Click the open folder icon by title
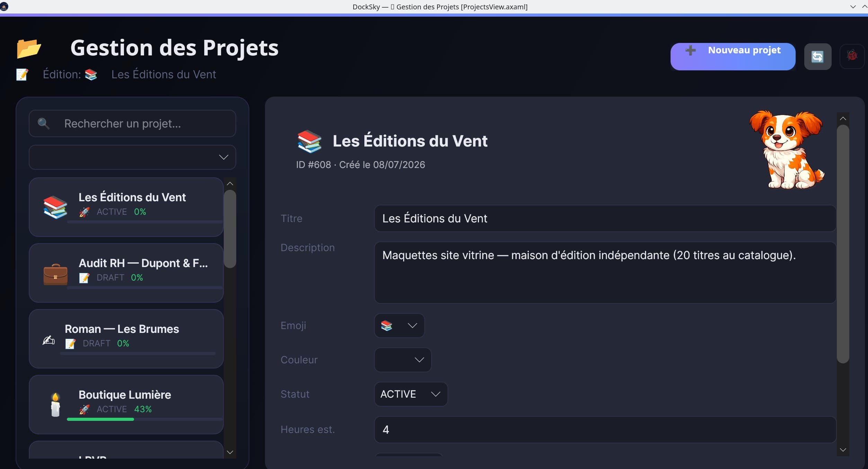This screenshot has width=868, height=469. [29, 48]
